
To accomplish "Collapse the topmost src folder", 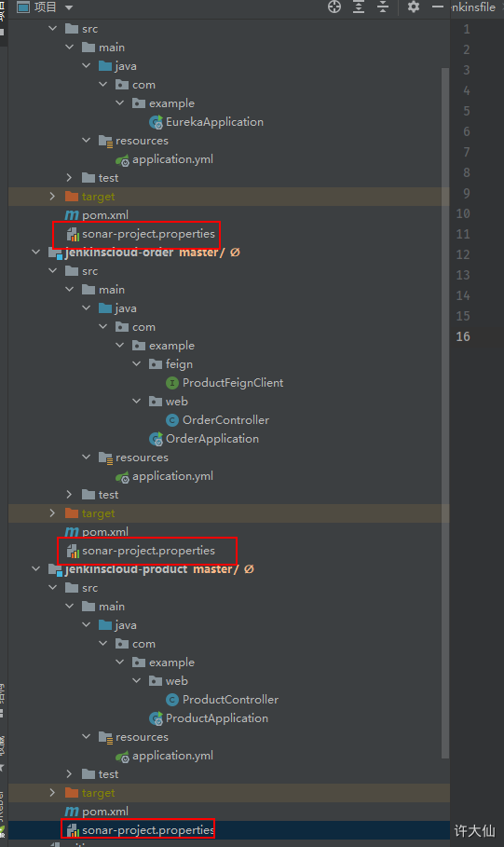I will (52, 28).
